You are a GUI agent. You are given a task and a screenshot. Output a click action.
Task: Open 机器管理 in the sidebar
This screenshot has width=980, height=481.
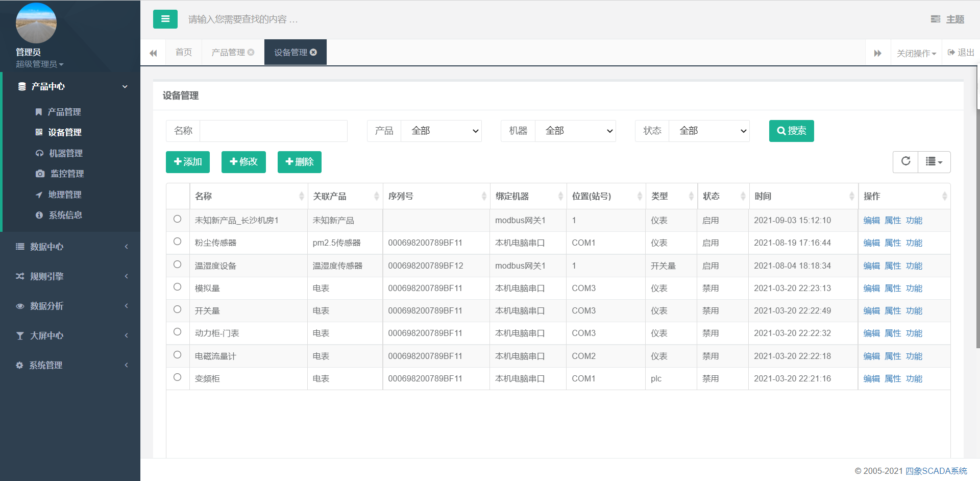click(x=65, y=153)
